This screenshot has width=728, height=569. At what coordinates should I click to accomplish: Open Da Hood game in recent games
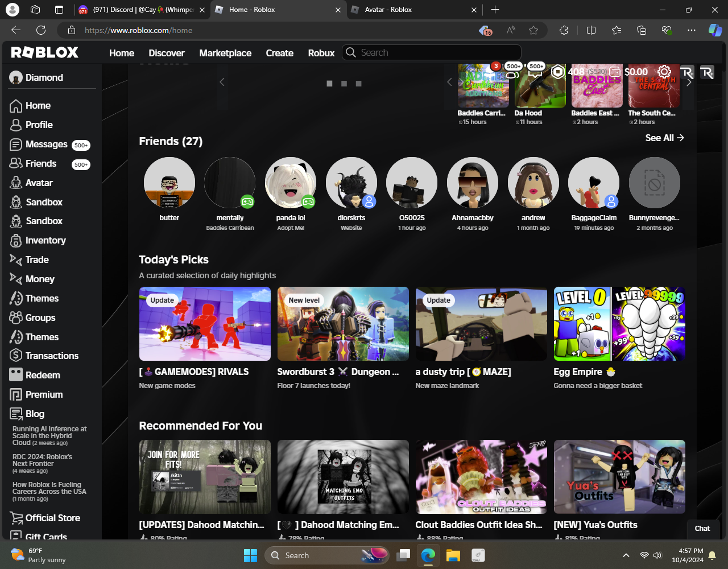(x=540, y=86)
